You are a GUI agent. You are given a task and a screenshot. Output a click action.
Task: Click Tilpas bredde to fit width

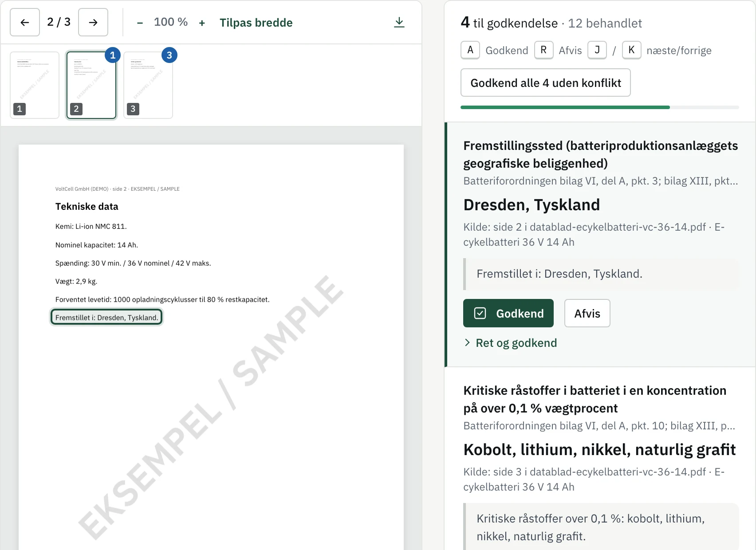(256, 23)
